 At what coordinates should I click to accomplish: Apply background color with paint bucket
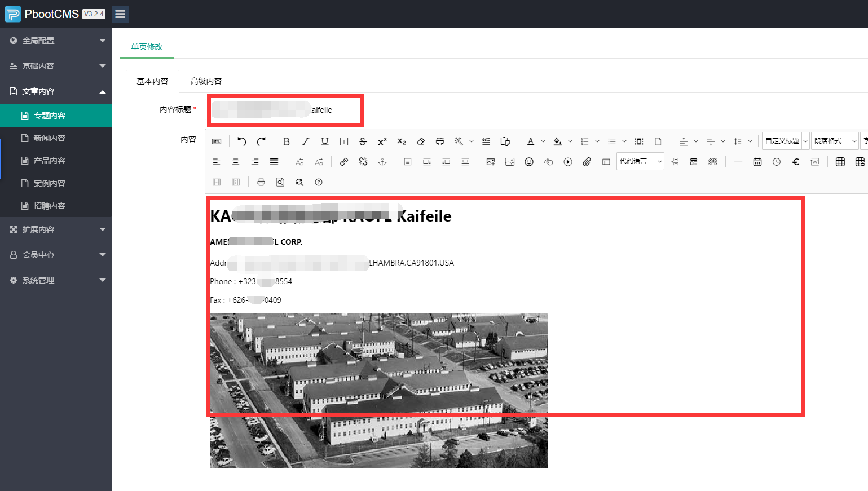pos(558,141)
